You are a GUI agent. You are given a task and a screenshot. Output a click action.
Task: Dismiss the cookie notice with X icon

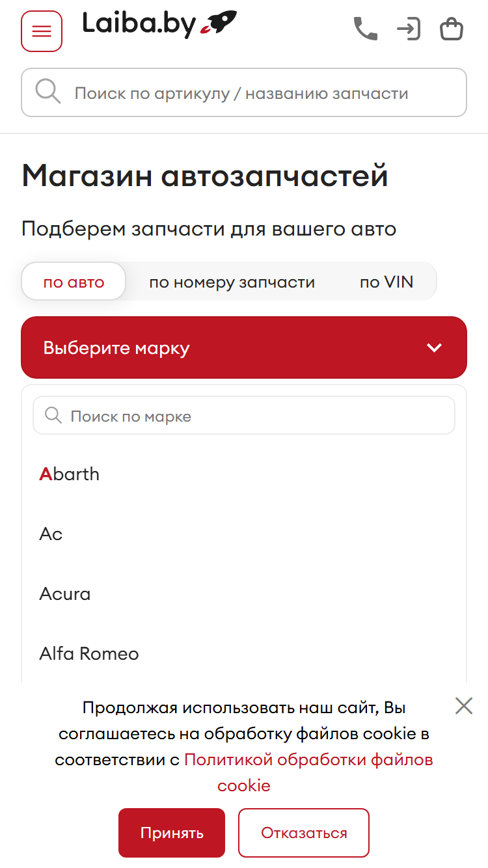(x=464, y=706)
